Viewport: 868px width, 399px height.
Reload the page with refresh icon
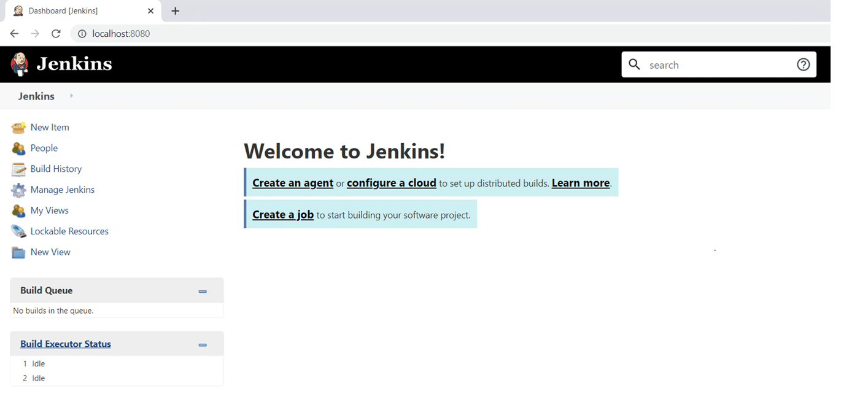(x=56, y=34)
